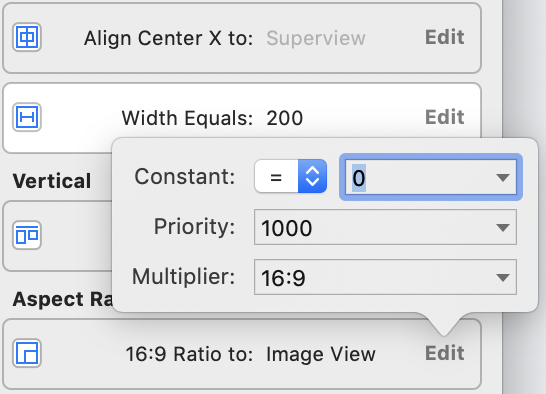Select the Align Center X to Superview row

[242, 38]
